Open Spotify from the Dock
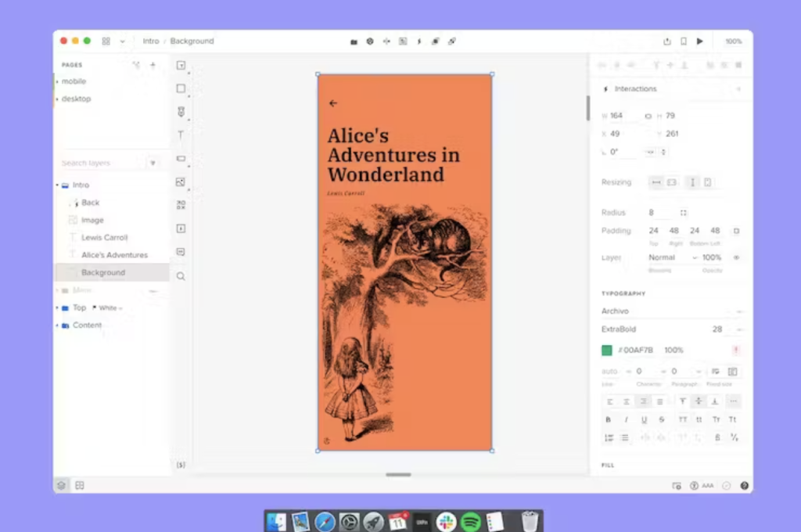The image size is (801, 532). point(470,523)
